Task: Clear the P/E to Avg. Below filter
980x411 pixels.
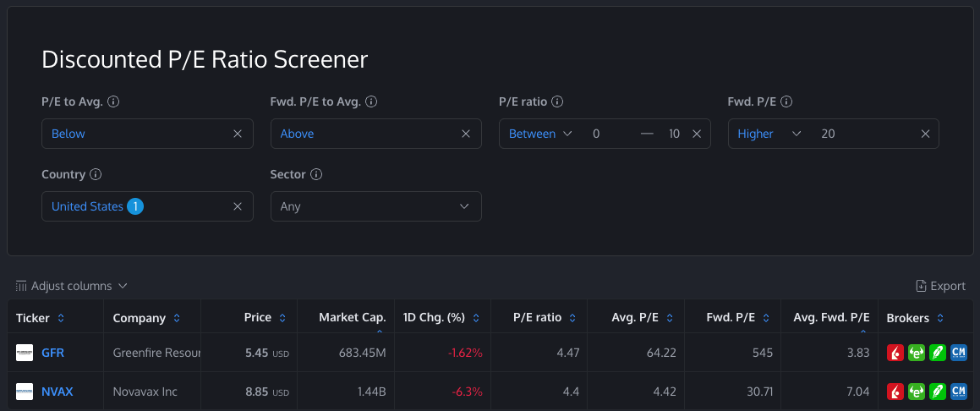Action: 238,134
